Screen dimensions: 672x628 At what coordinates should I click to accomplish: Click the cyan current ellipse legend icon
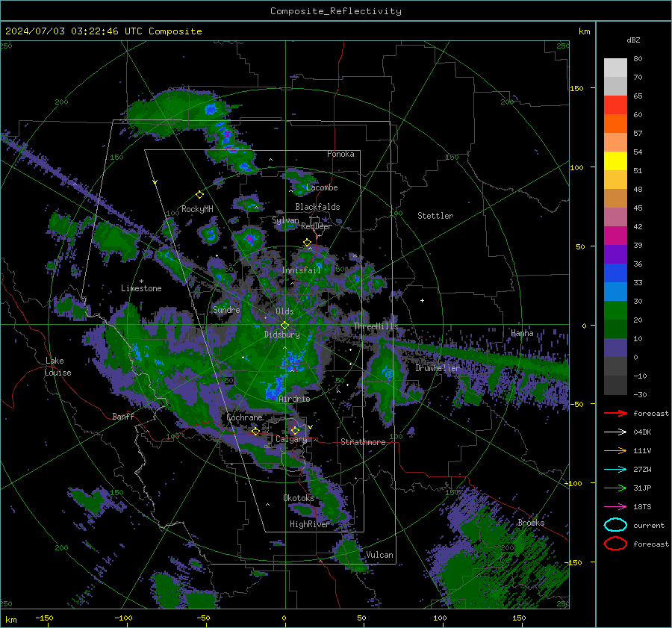click(x=615, y=525)
